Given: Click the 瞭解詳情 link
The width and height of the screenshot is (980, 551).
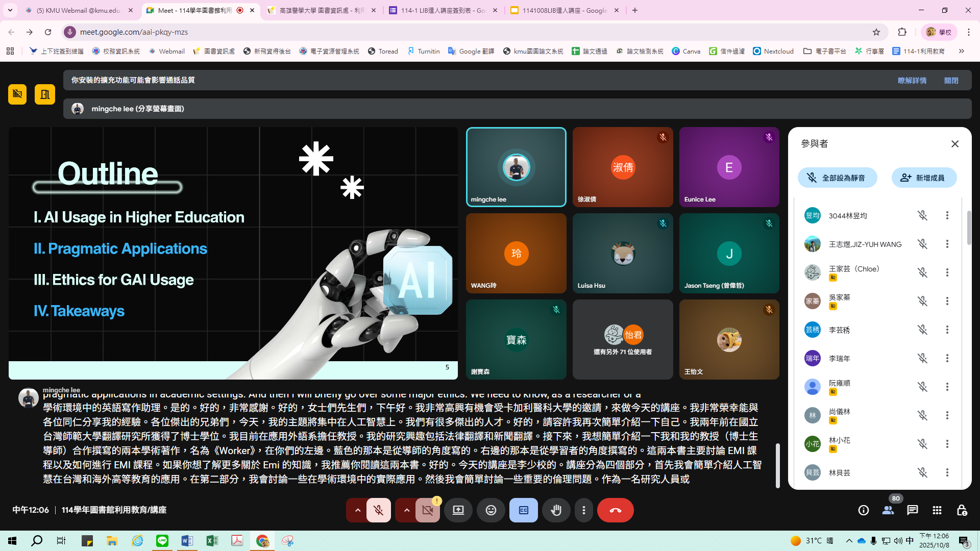Looking at the screenshot, I should (x=912, y=81).
